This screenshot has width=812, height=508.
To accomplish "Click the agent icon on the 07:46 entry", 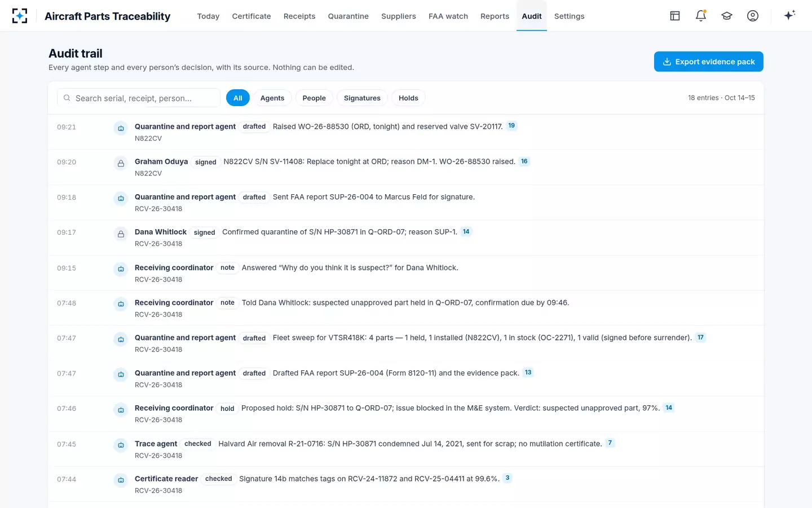I will (121, 410).
